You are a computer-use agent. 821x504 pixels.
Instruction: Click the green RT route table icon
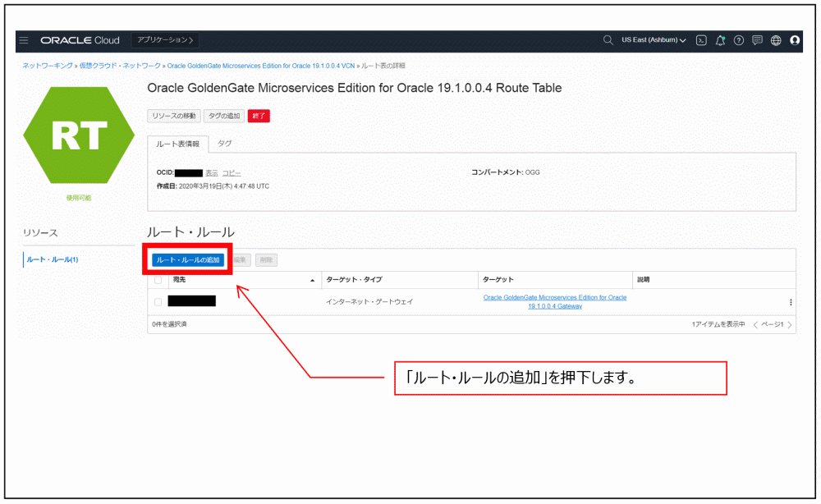coord(79,135)
